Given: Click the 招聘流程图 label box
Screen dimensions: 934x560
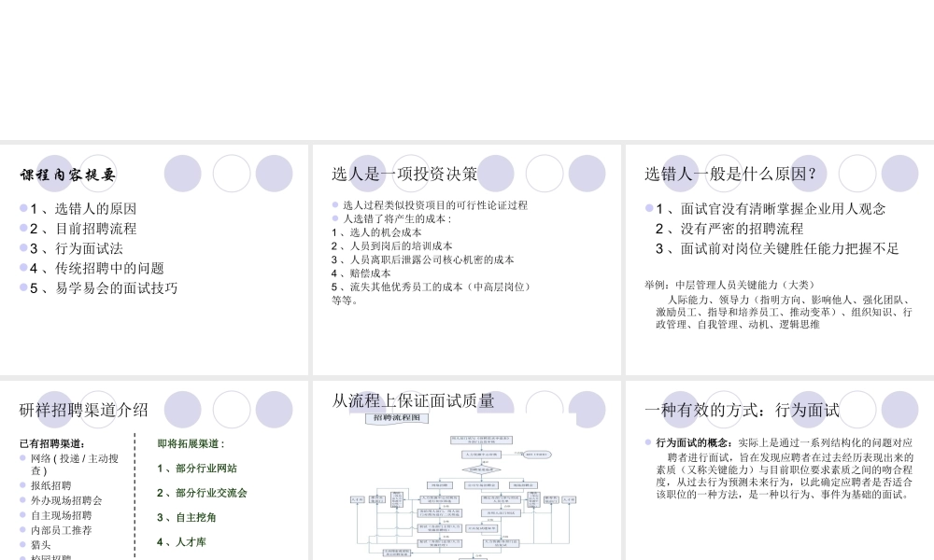Looking at the screenshot, I should point(397,418).
